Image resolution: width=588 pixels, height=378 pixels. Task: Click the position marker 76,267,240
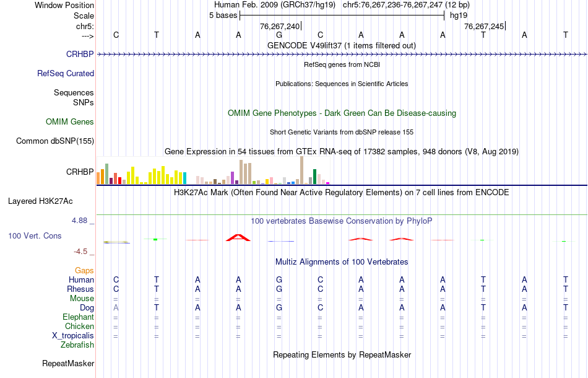(x=280, y=26)
